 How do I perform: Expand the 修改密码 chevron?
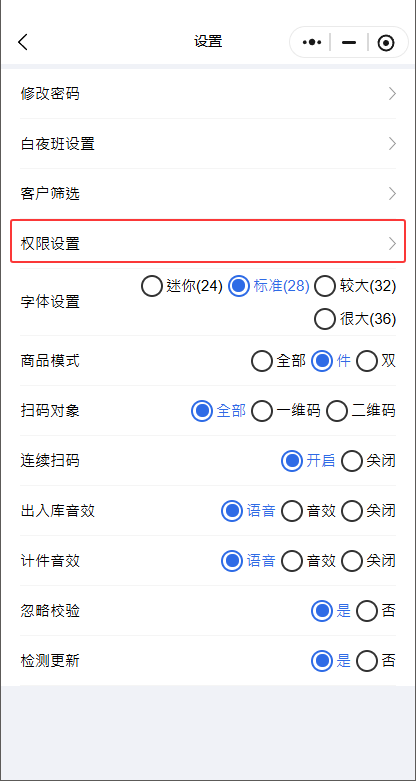tap(393, 94)
